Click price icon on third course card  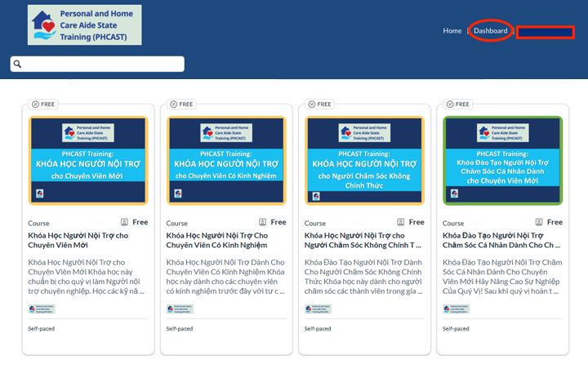click(x=401, y=222)
